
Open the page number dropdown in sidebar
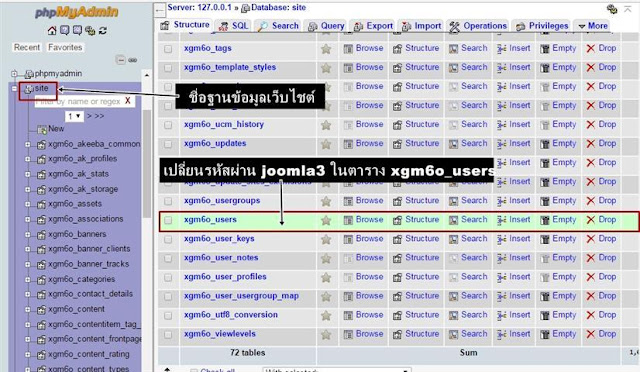coord(74,116)
